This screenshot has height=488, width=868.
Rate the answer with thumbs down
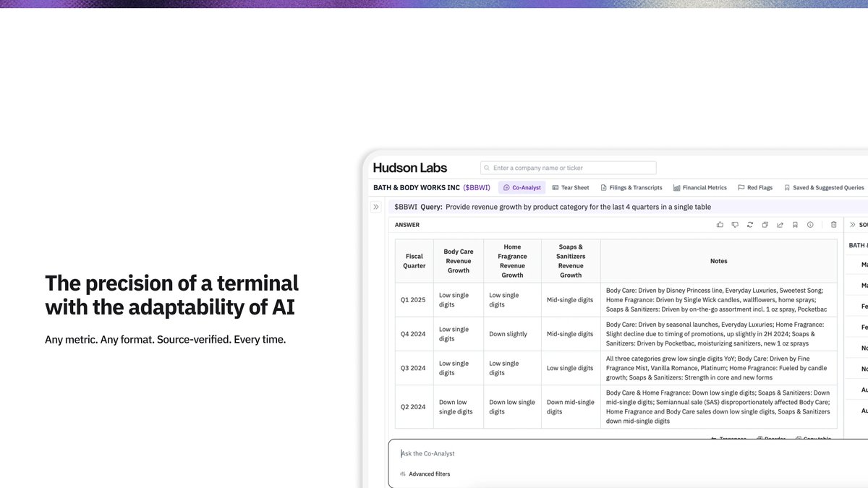click(735, 225)
